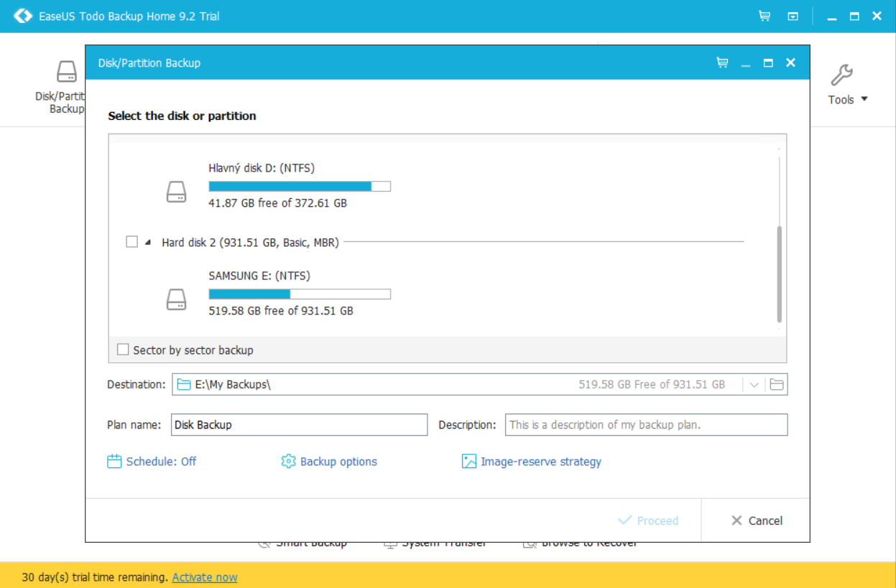Screen dimensions: 896x588
Task: Check the Hard disk 2 checkbox
Action: pos(131,242)
